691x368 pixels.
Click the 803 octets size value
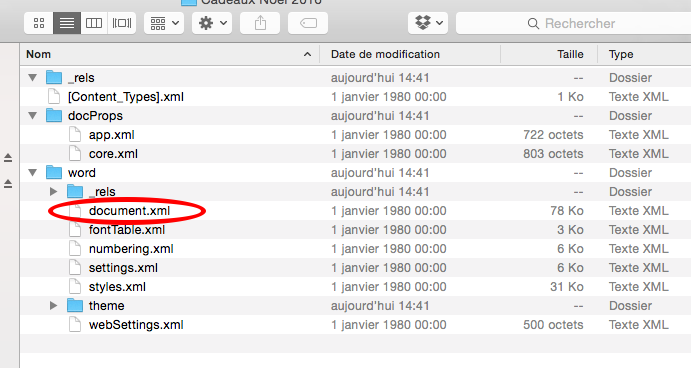coord(553,153)
